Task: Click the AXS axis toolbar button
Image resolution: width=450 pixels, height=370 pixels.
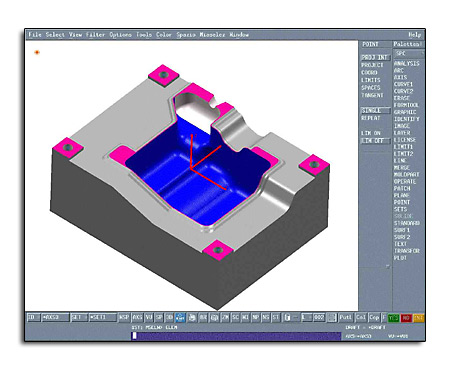Action: (x=137, y=317)
